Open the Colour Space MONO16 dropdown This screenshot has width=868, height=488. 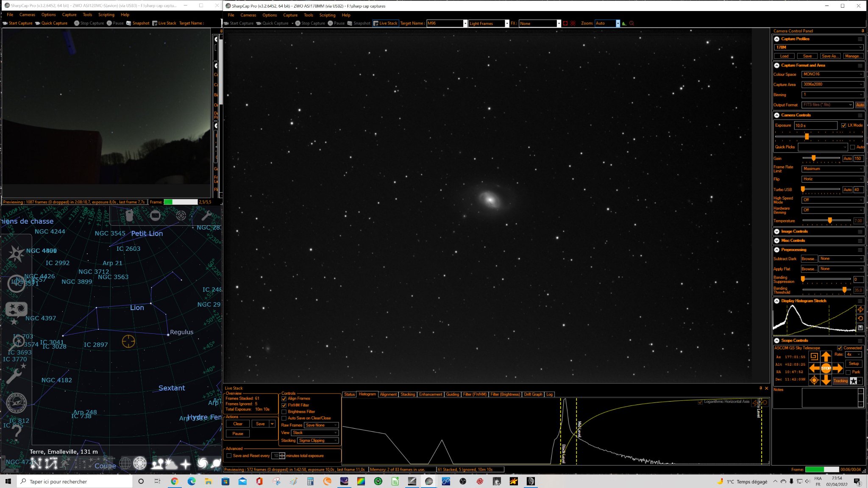832,74
